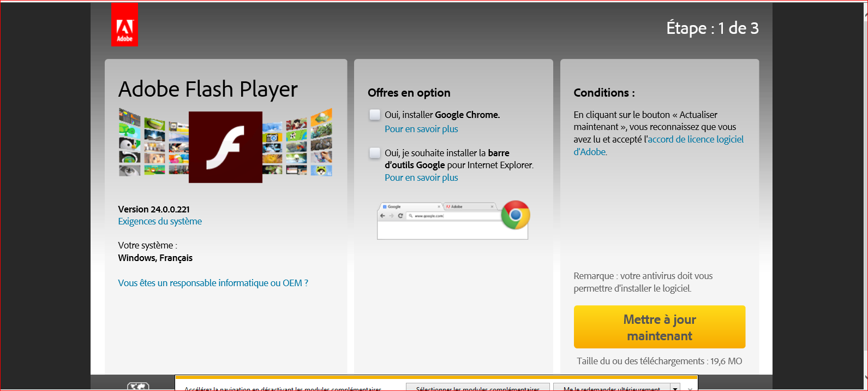Viewport: 868px width, 391px height.
Task: Open 'Pour en savoir plus' under barre d'outils Google
Action: [x=421, y=177]
